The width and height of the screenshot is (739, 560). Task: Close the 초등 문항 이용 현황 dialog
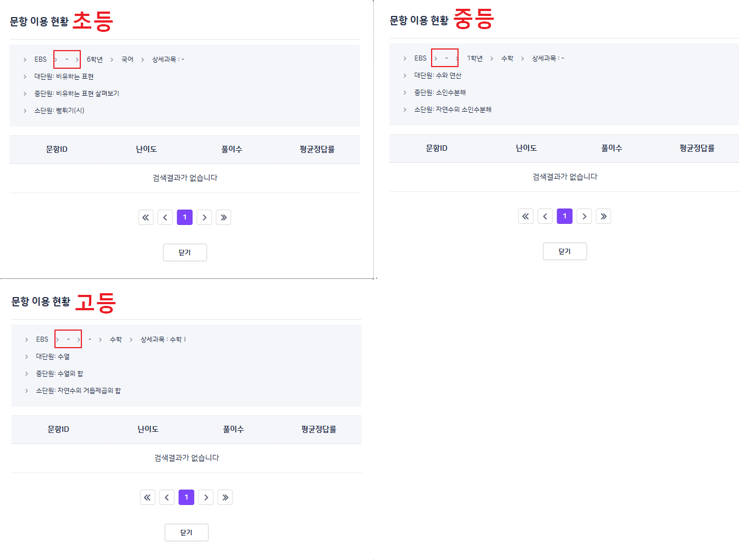tap(185, 252)
